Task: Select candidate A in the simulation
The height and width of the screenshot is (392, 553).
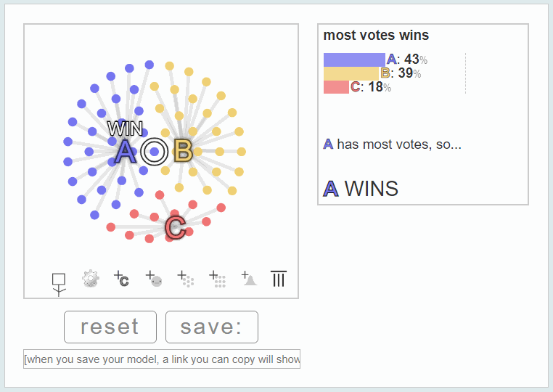Action: pyautogui.click(x=126, y=152)
